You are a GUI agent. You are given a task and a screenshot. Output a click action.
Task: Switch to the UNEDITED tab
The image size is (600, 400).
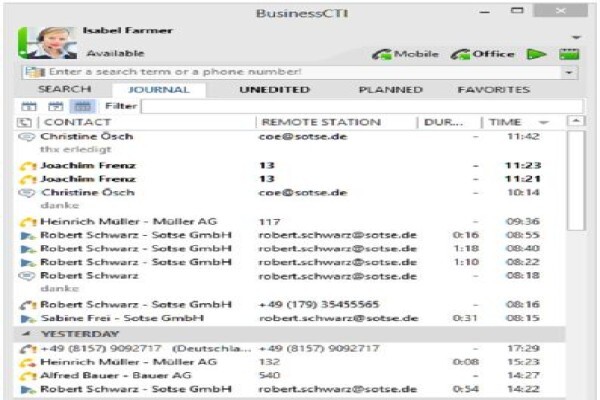pos(274,90)
